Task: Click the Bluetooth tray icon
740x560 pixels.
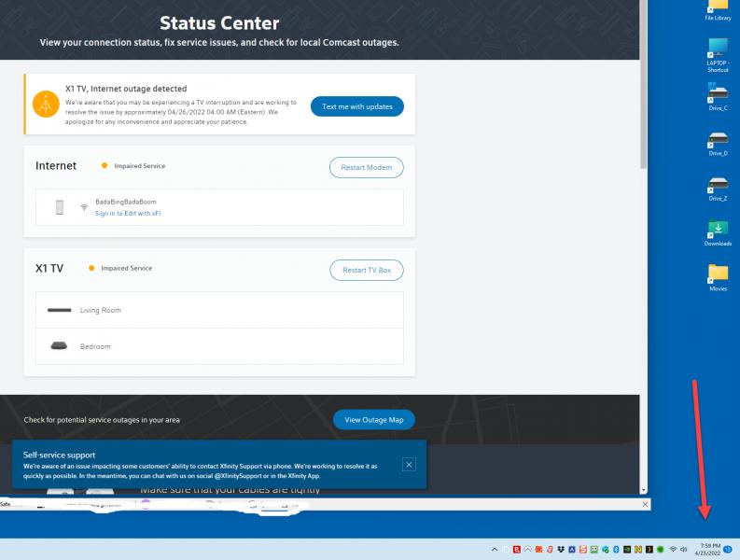Action: pyautogui.click(x=616, y=550)
